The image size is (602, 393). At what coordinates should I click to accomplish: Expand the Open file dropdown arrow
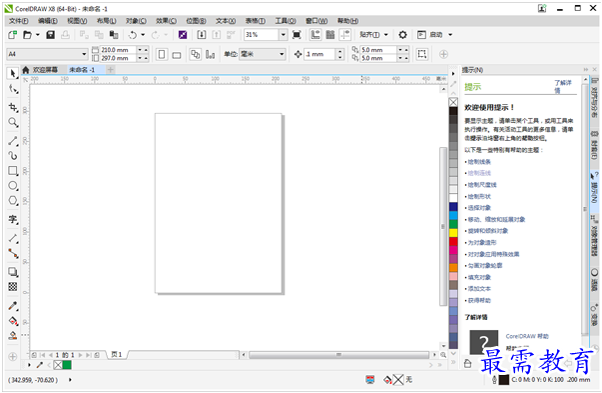[38, 35]
